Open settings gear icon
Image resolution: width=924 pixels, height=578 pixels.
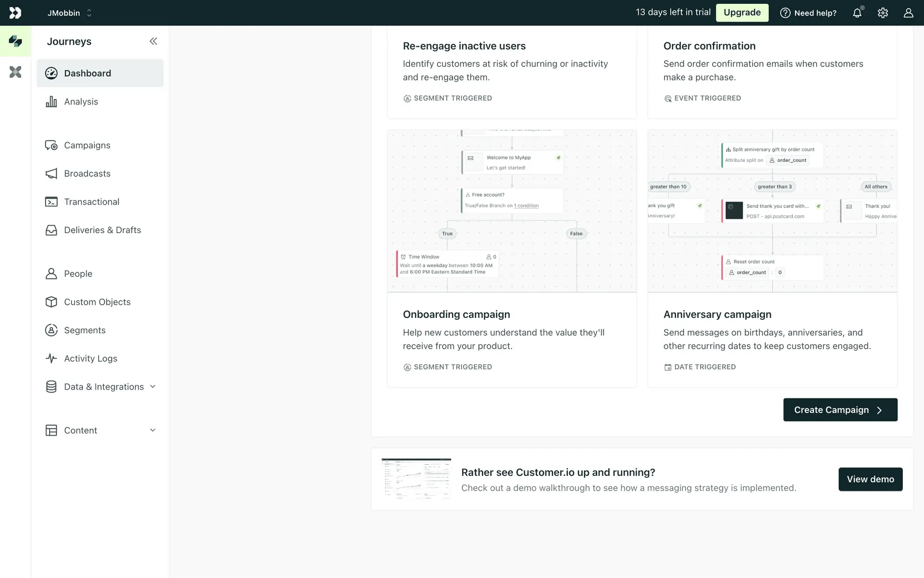pos(883,13)
